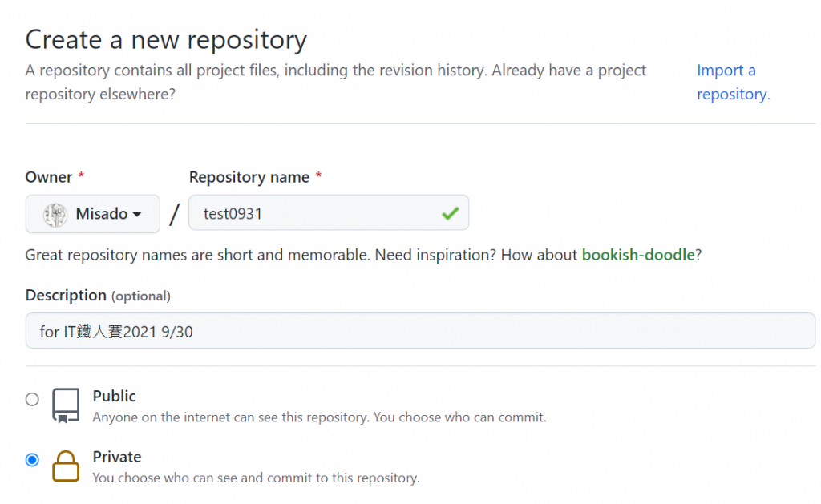This screenshot has width=821, height=504.
Task: Select the Private radio button
Action: 32,460
